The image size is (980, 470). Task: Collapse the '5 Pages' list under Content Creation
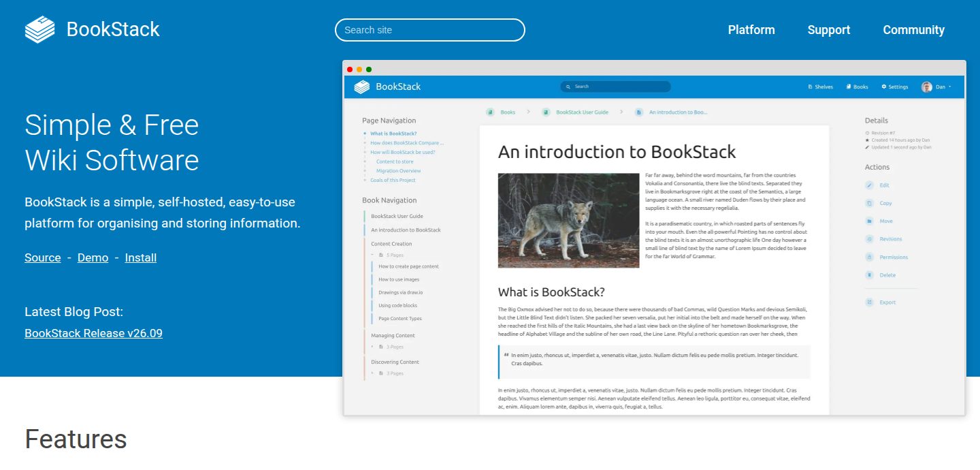click(388, 255)
